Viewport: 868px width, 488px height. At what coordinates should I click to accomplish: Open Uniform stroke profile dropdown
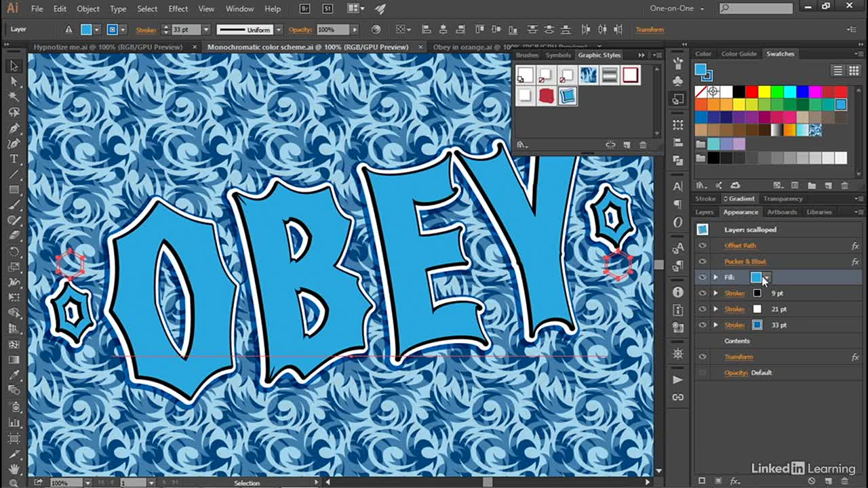pyautogui.click(x=277, y=30)
